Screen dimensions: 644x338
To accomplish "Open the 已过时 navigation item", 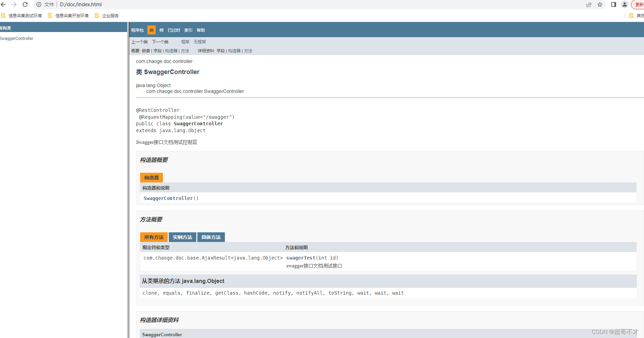I will coord(174,30).
